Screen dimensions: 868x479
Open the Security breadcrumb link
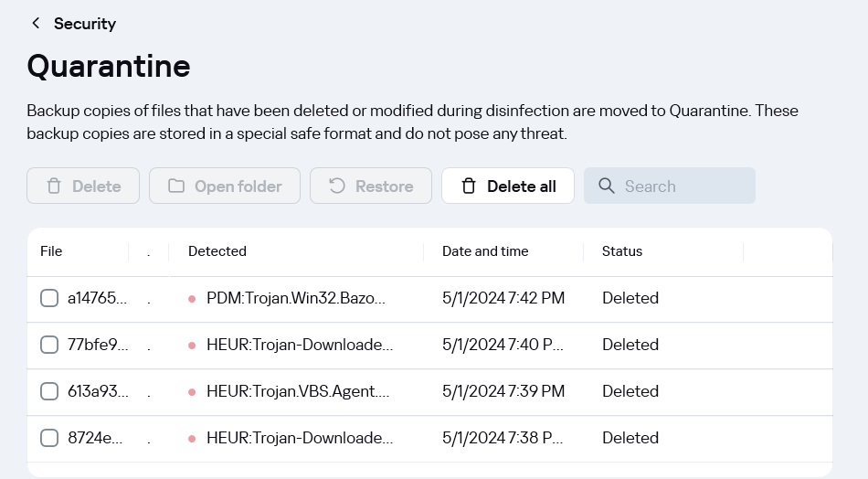85,23
